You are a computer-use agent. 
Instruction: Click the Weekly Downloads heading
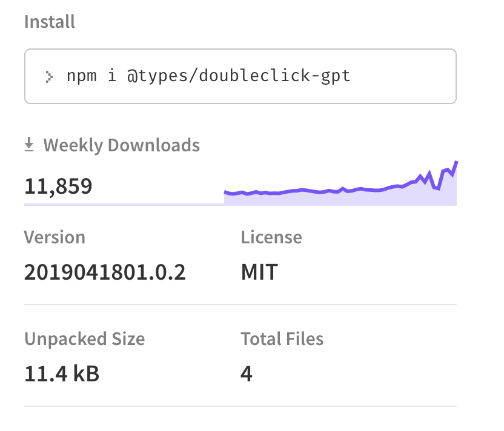pos(122,145)
